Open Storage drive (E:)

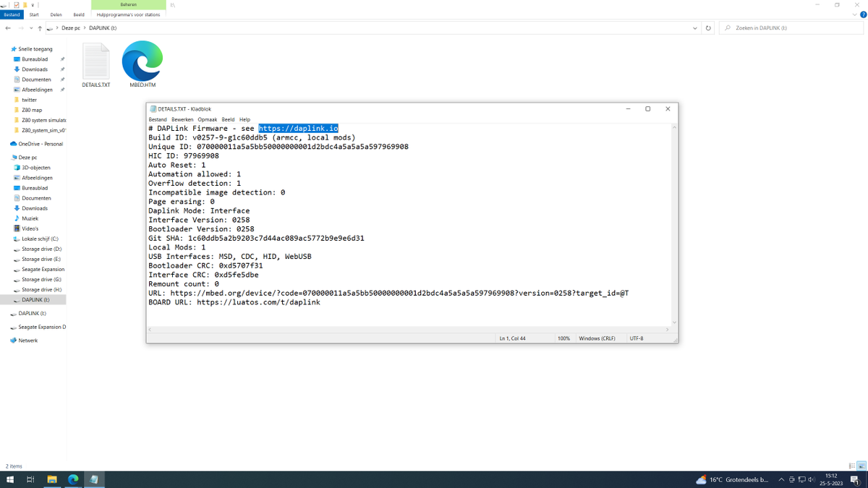click(x=41, y=259)
